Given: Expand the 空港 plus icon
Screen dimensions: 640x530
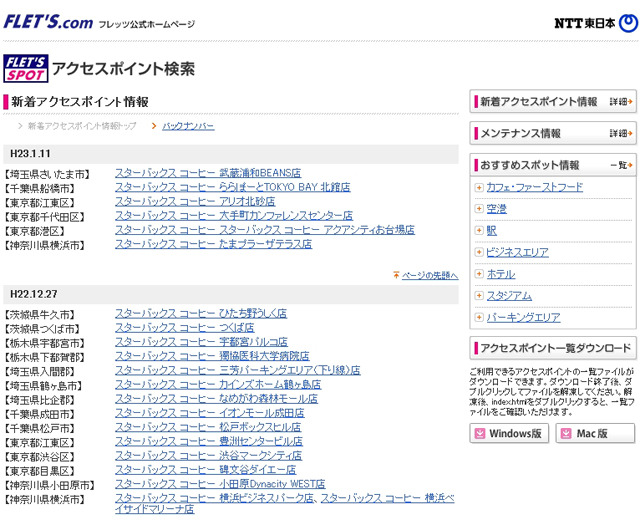Looking at the screenshot, I should pos(479,209).
